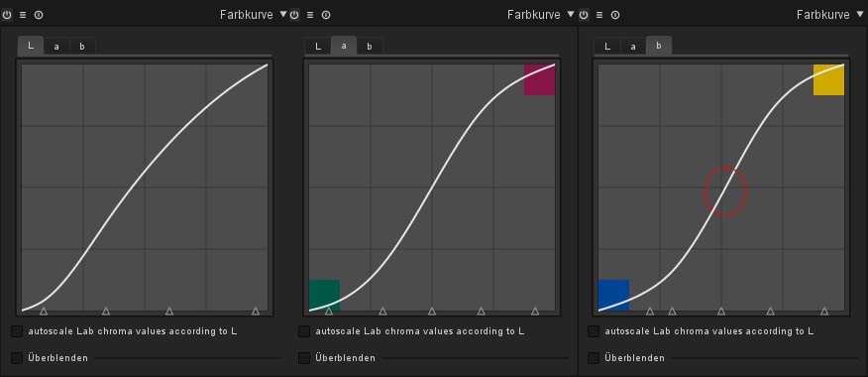Click the Farbkurve title of right panel
The width and height of the screenshot is (868, 377).
(823, 15)
